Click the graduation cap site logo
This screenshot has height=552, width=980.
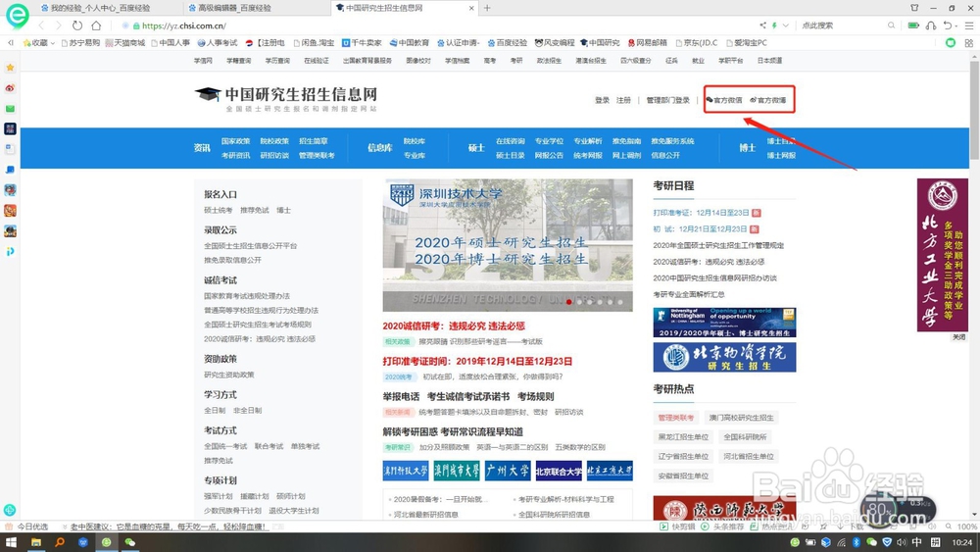[x=208, y=94]
